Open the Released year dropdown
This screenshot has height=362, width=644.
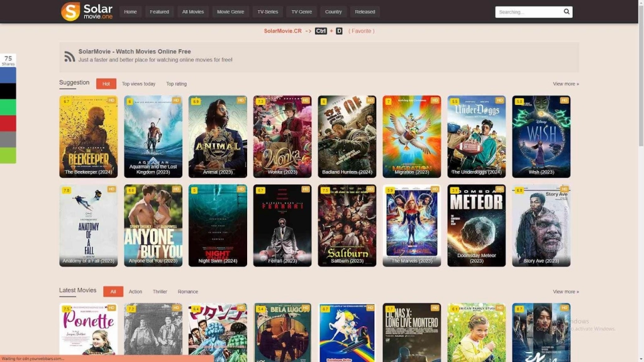point(365,12)
